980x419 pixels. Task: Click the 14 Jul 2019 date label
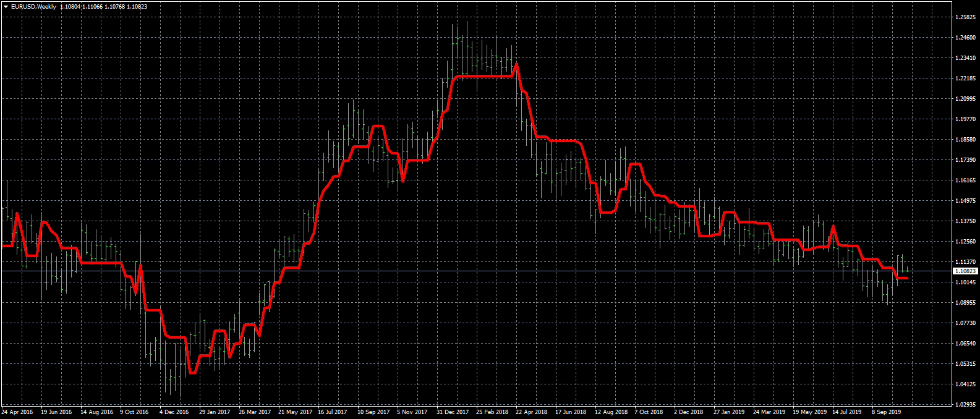coord(847,412)
